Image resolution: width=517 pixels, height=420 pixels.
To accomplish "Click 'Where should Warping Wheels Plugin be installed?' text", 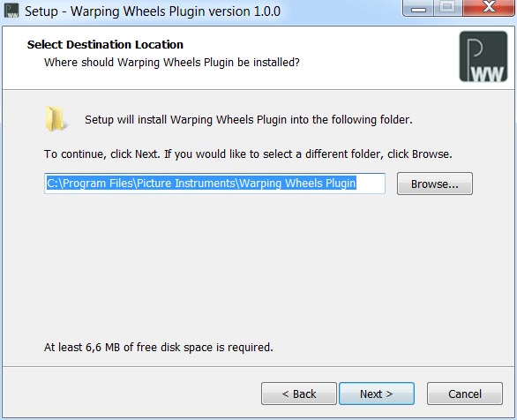I will pyautogui.click(x=172, y=63).
